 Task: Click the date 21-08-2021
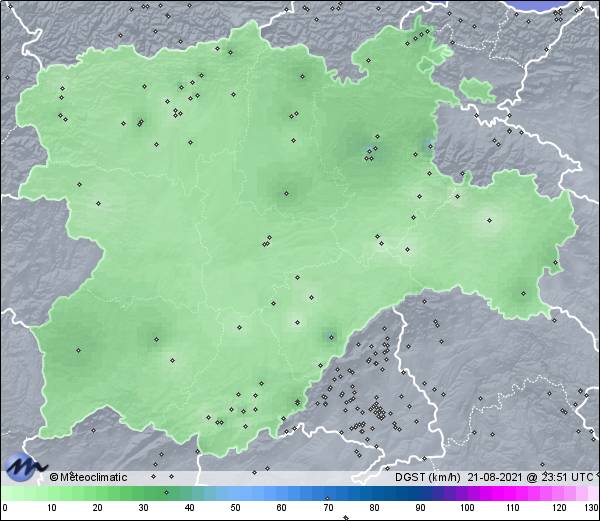click(x=495, y=477)
